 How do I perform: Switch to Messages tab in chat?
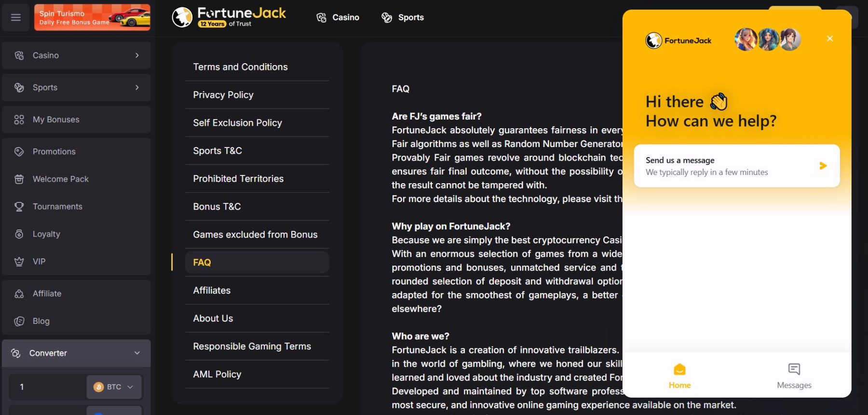(794, 376)
